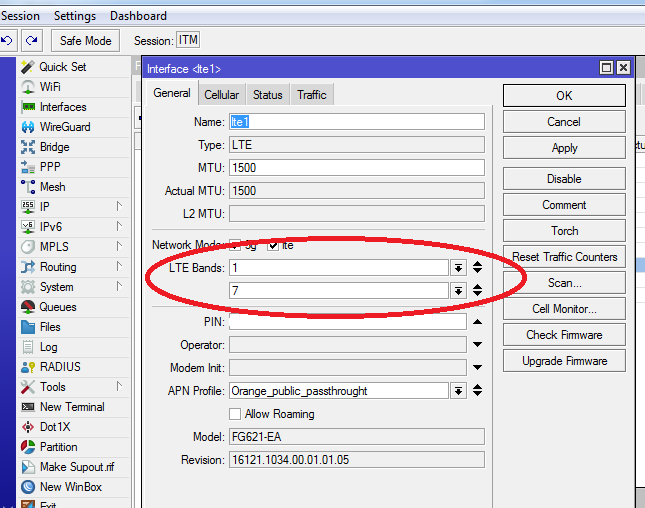Screen dimensions: 645x508
Task: Open the WireGuard icon
Action: click(x=28, y=127)
